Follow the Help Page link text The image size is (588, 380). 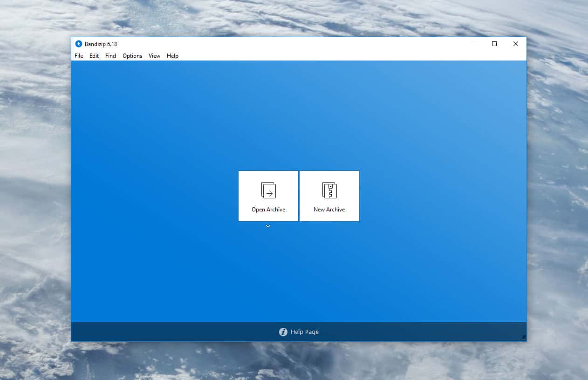[x=305, y=332]
